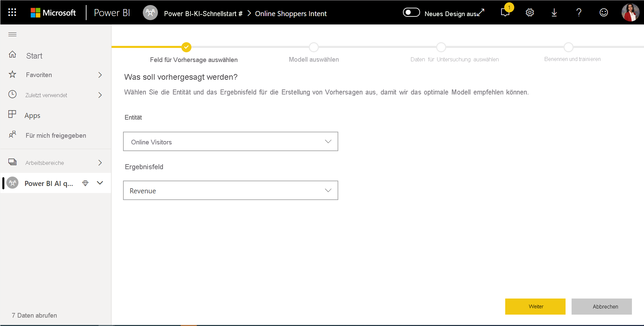Click the home icon beside Start
Viewport: 644px width, 326px height.
pyautogui.click(x=12, y=54)
